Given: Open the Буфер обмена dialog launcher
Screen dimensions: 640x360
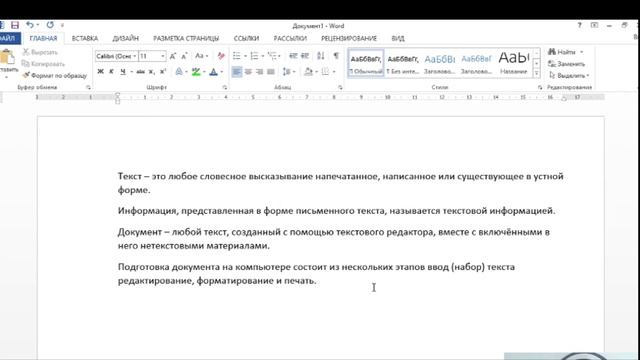Looking at the screenshot, I should tap(88, 87).
